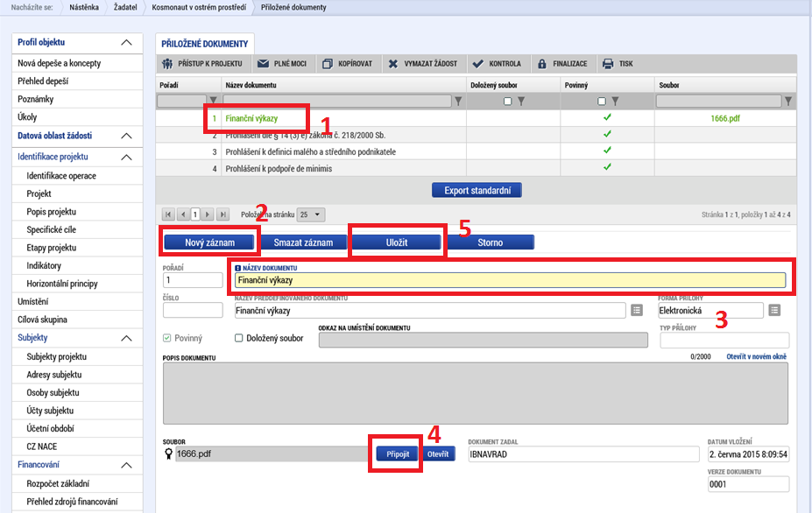812x513 pixels.
Task: Run Kontrola checkmark icon
Action: (x=478, y=64)
